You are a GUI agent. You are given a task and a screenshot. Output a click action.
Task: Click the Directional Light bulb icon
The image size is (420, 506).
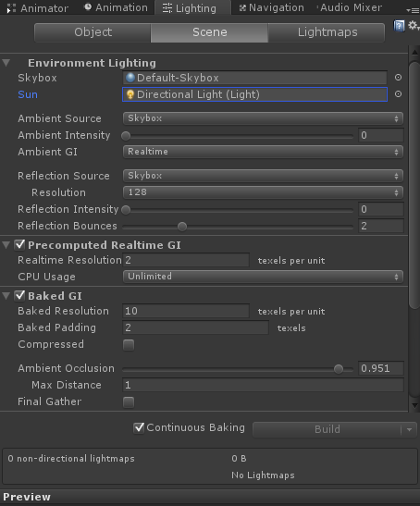click(x=130, y=94)
